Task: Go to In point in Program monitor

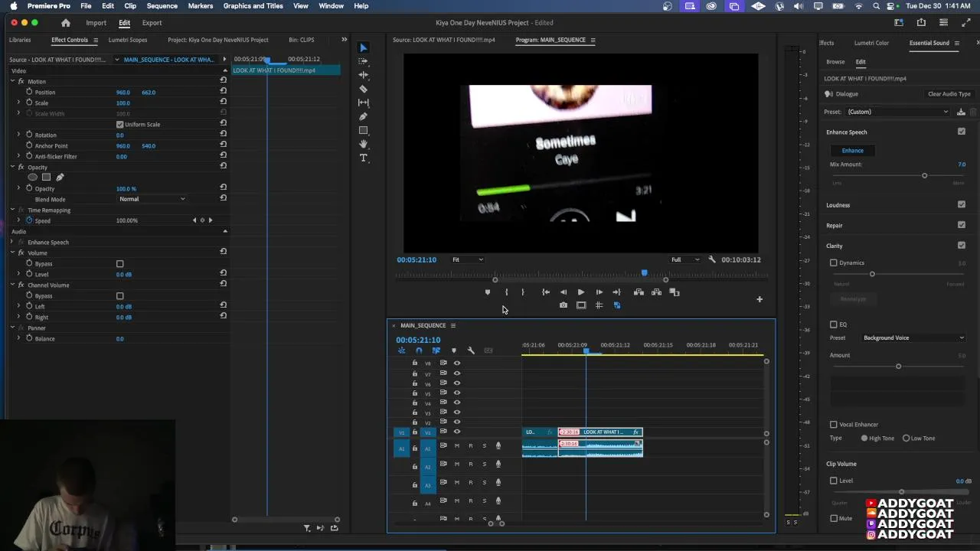Action: coord(546,292)
